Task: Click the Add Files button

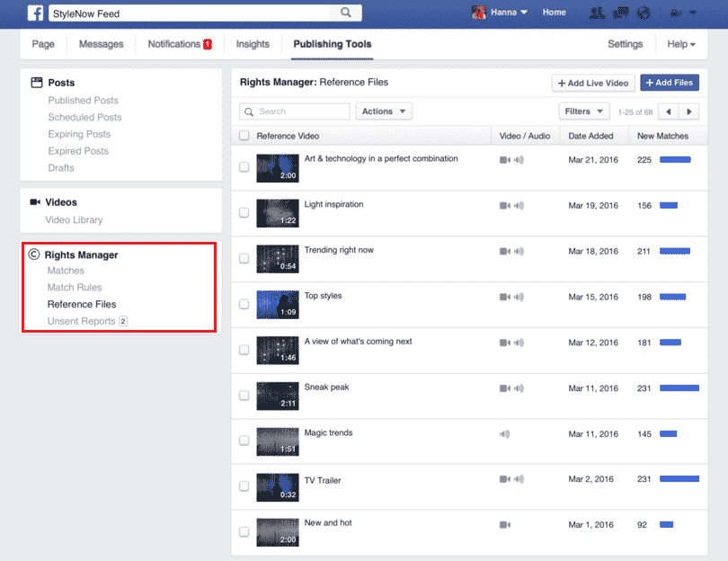Action: coord(670,82)
